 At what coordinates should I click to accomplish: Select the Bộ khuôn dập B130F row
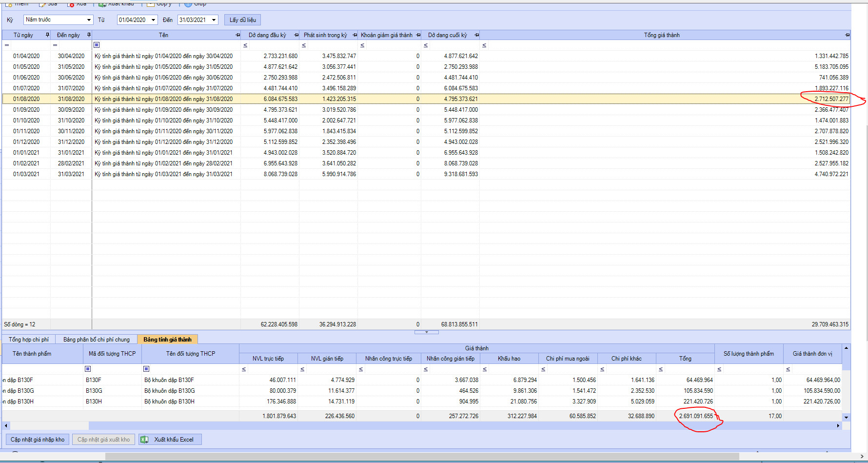[422, 380]
